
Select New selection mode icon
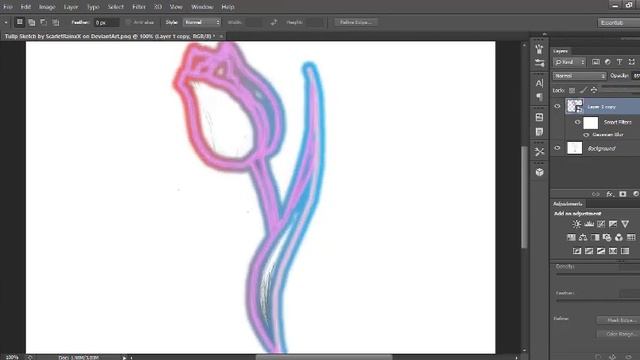coord(19,22)
